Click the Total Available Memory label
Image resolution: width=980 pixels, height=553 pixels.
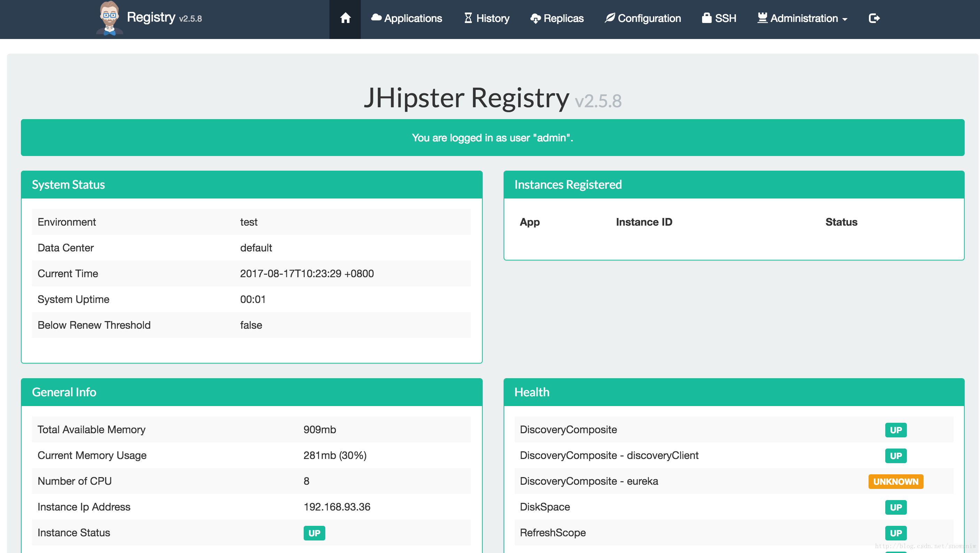(x=91, y=430)
